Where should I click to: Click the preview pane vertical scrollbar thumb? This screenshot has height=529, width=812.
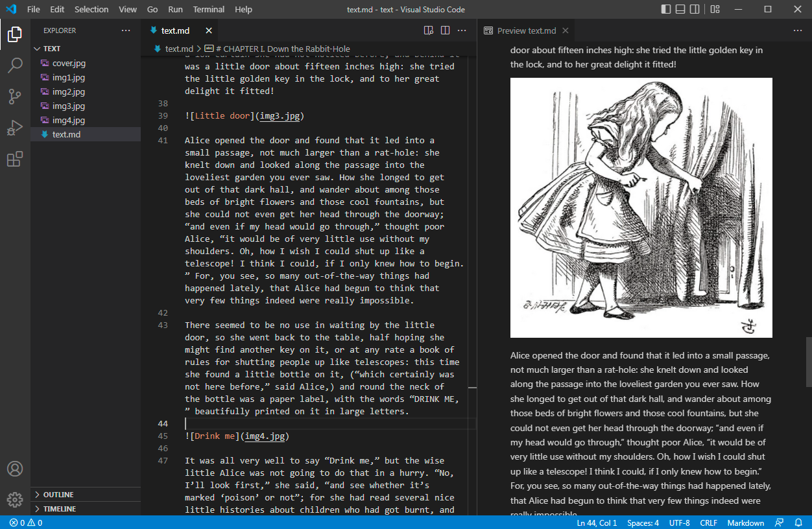point(808,362)
